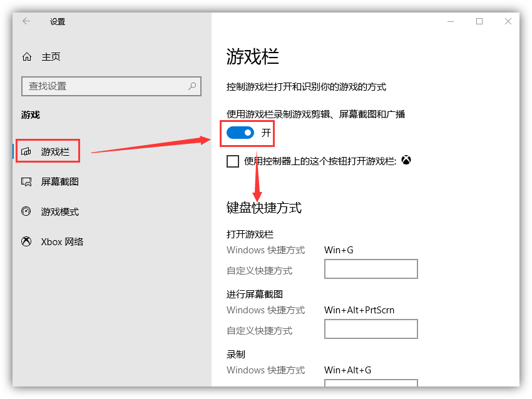The height and width of the screenshot is (399, 532).
Task: Click the speedometer icon beside 游戏模式
Action: pyautogui.click(x=27, y=211)
